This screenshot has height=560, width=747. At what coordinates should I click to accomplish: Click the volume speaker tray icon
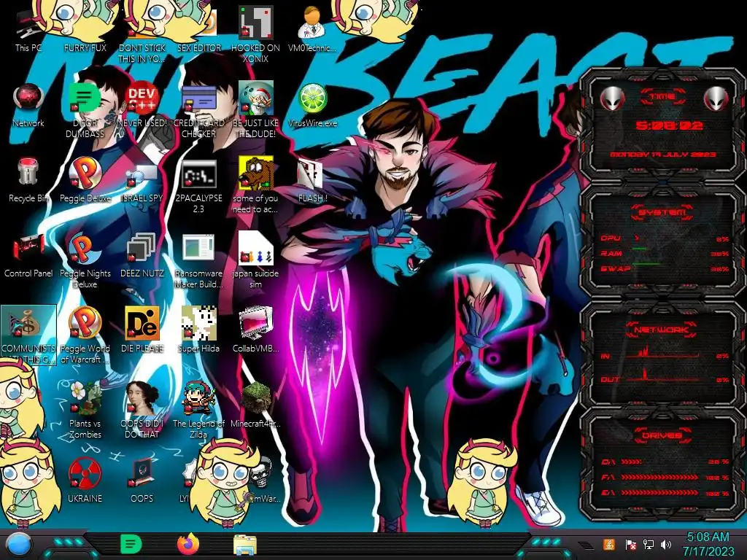pyautogui.click(x=666, y=544)
